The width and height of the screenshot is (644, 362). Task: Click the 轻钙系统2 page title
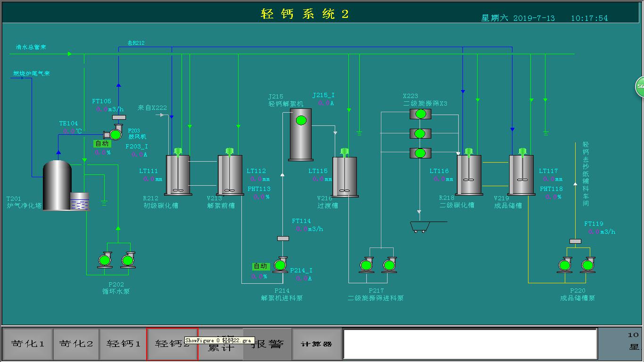tap(305, 14)
